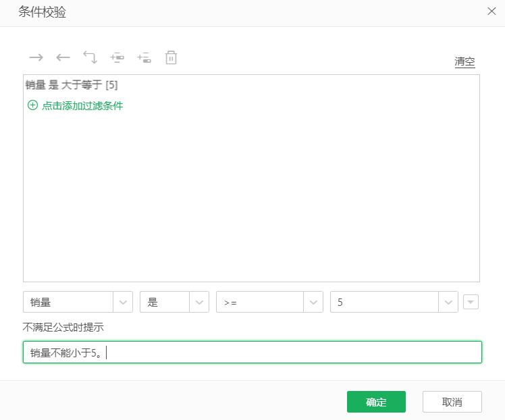Click the add condition icon
Viewport: 505px width, 420px height.
117,57
